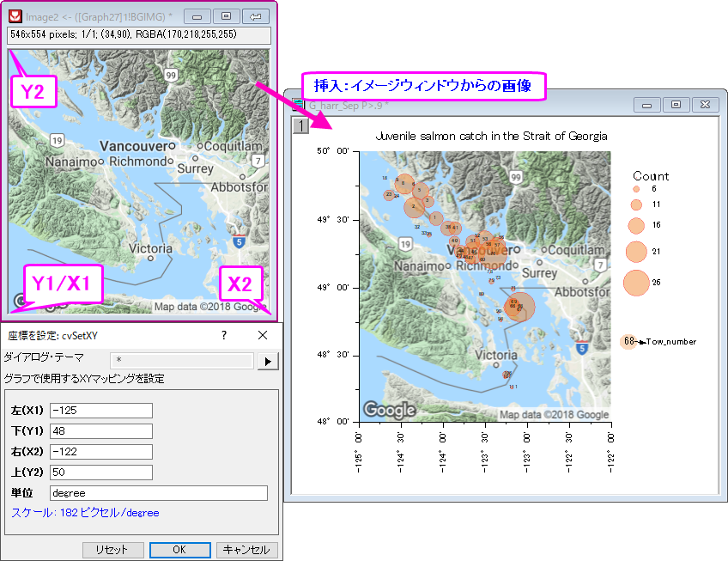Click the キャンセル button
Viewport: 728px width, 561px height.
pos(247,550)
